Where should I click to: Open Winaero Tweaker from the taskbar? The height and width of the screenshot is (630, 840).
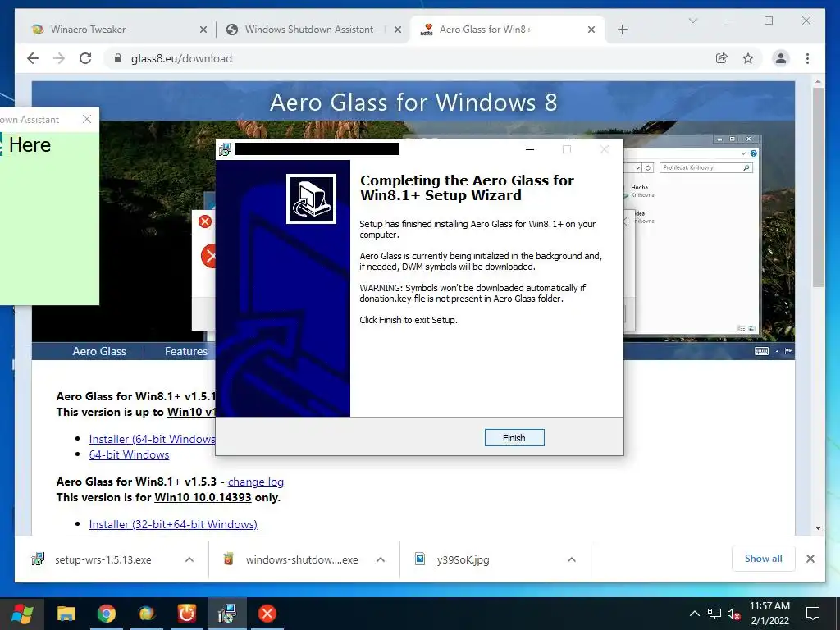pos(146,614)
